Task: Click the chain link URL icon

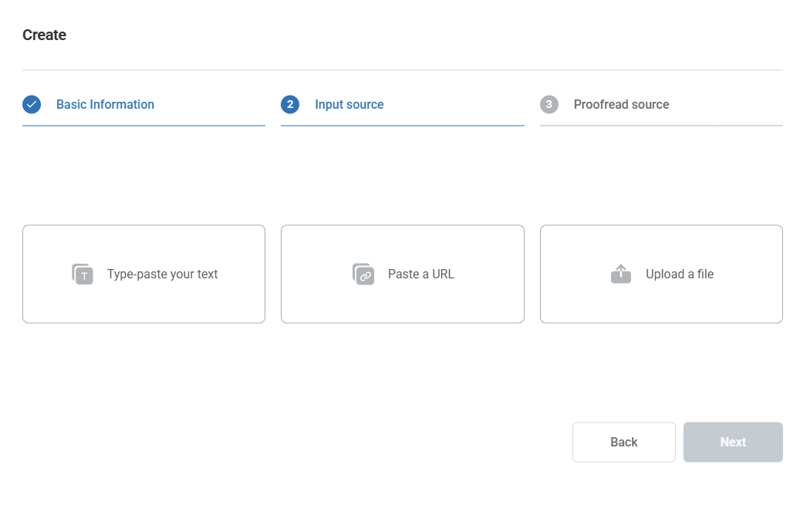Action: pos(363,274)
